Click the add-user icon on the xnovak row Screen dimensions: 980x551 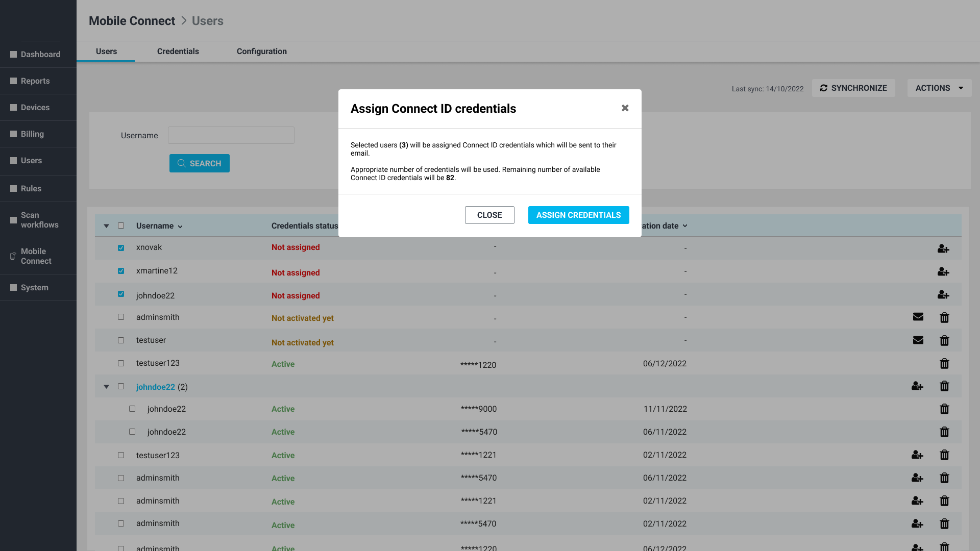[943, 249]
